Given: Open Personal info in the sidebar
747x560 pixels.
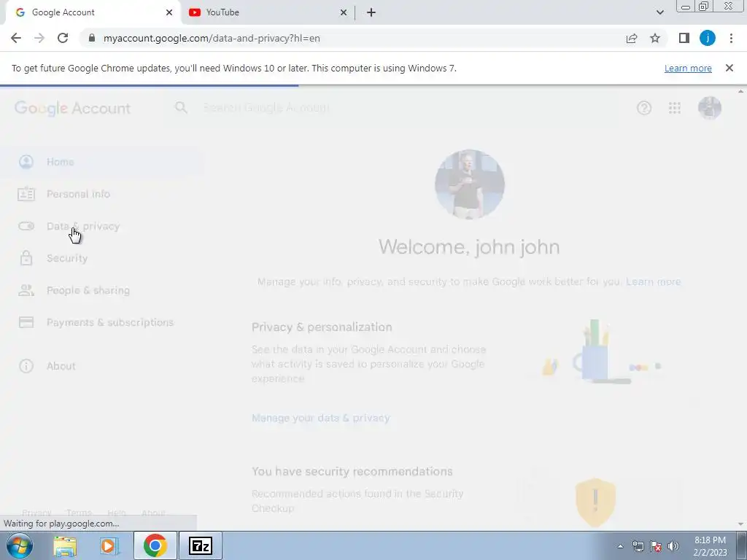Looking at the screenshot, I should pyautogui.click(x=100, y=194).
